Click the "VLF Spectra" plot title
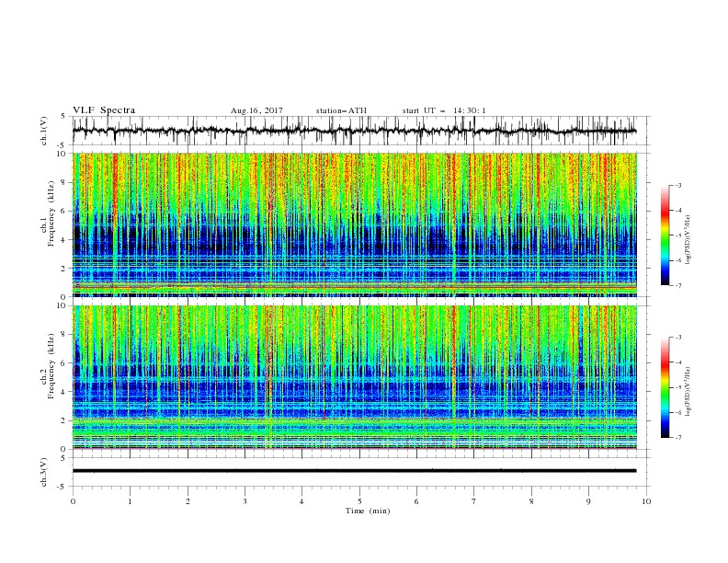Image resolution: width=728 pixels, height=563 pixels. tap(104, 110)
